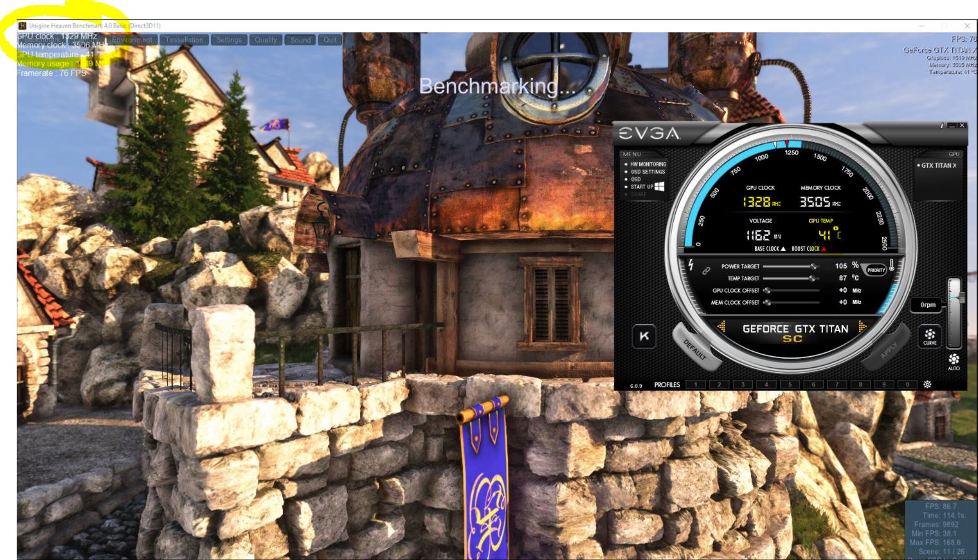Open Quality menu in Heaven
The image size is (978, 560).
266,40
